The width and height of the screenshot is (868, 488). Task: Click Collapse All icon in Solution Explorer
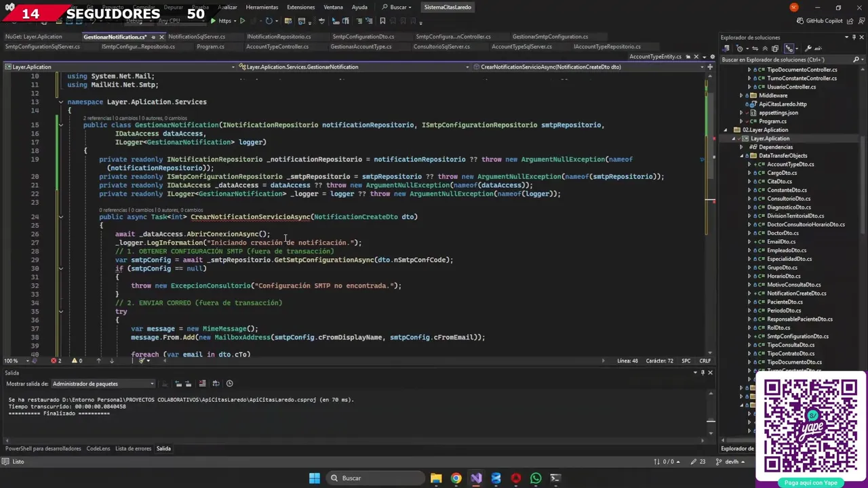click(765, 48)
